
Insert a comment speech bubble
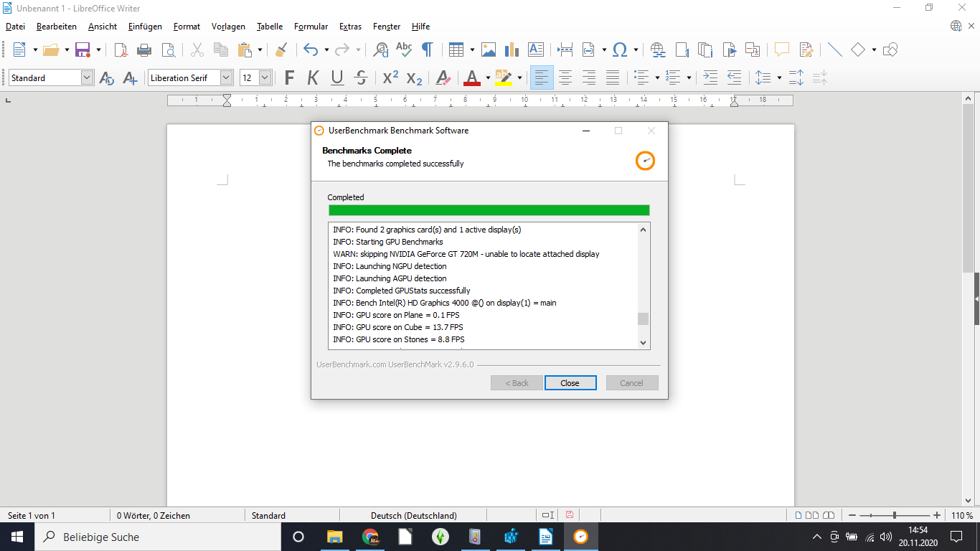(782, 50)
